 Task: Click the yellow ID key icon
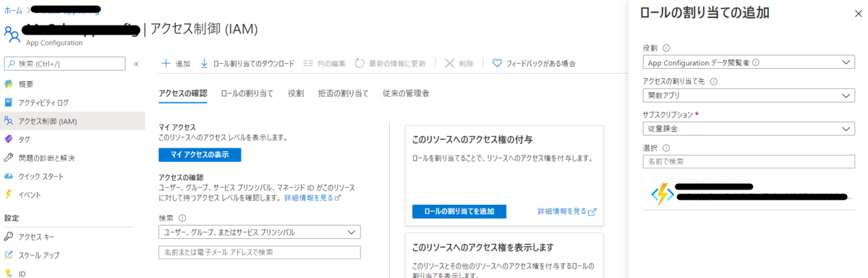click(x=9, y=274)
